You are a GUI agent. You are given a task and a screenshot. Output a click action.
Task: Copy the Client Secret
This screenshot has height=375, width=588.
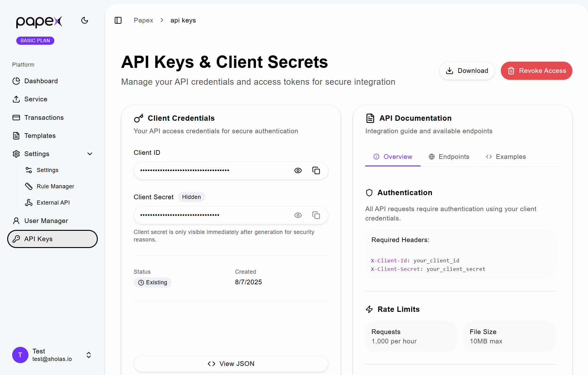click(316, 215)
